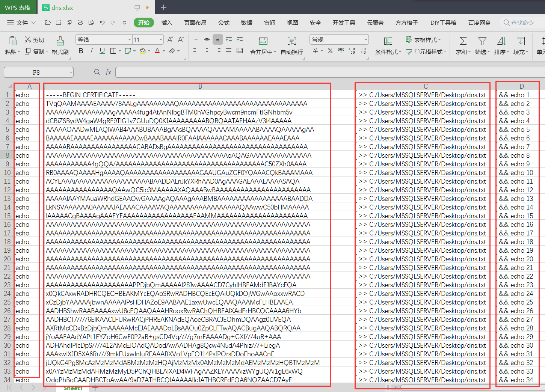The width and height of the screenshot is (545, 392).
Task: Open the font name 等线 dropdown
Action: [x=130, y=39]
